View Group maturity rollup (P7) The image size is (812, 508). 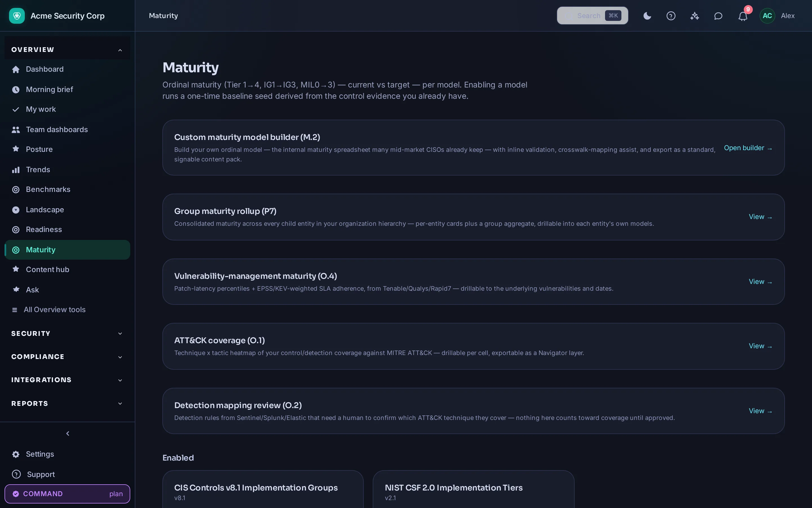(760, 217)
